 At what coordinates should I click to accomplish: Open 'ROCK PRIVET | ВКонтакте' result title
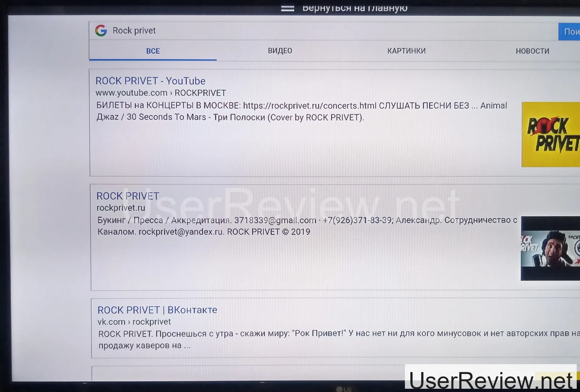click(x=157, y=310)
